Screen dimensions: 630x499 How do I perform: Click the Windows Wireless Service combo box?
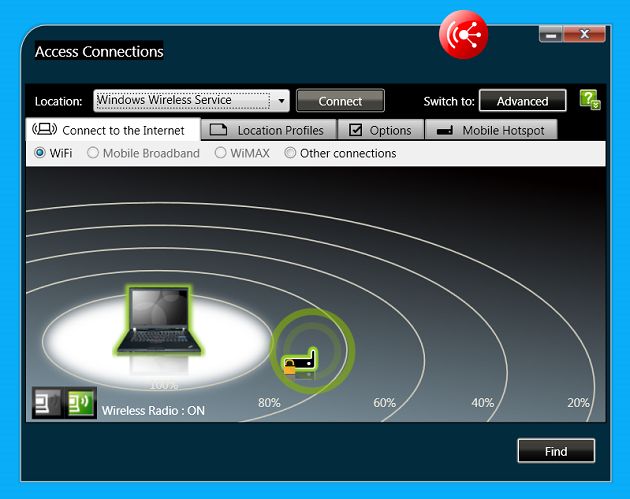pos(191,100)
